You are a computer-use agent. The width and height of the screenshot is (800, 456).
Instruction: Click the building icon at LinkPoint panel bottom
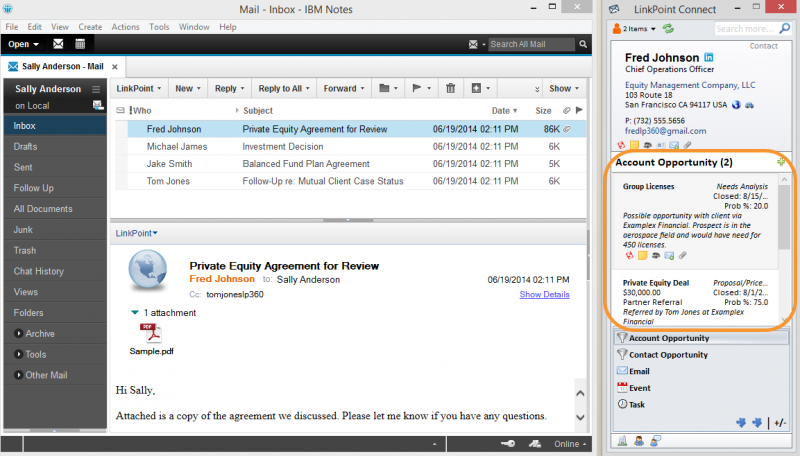[x=622, y=441]
